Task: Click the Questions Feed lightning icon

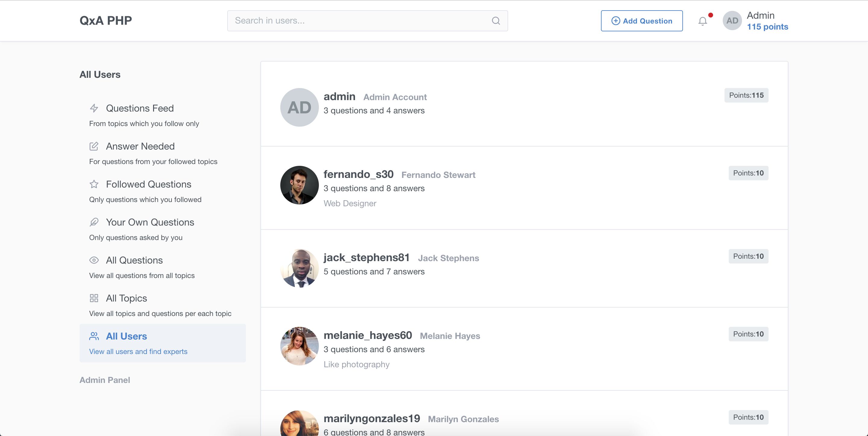Action: coord(94,108)
